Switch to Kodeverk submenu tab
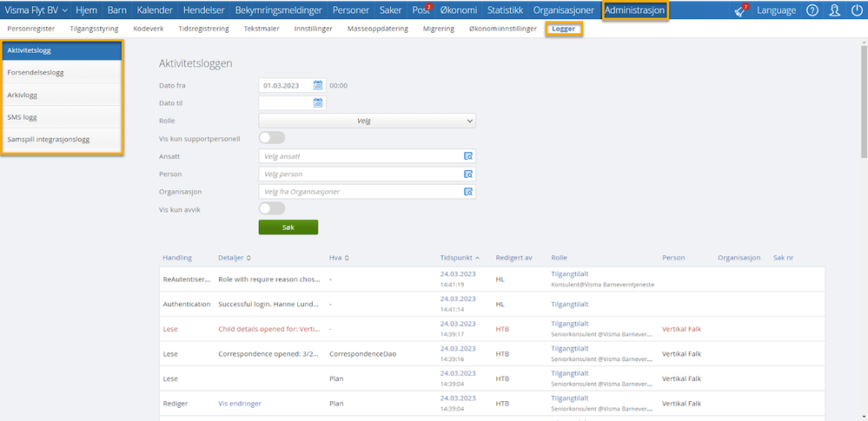Image resolution: width=868 pixels, height=421 pixels. pos(149,29)
